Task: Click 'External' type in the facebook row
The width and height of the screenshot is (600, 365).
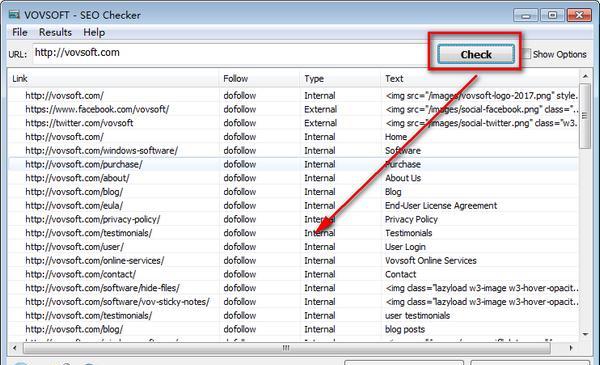Action: [x=320, y=109]
